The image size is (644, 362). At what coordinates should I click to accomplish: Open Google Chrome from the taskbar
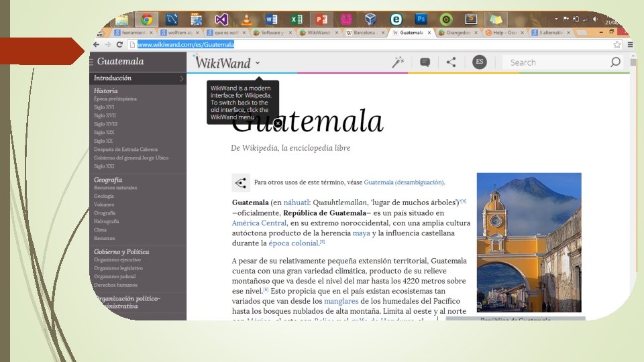pyautogui.click(x=147, y=19)
